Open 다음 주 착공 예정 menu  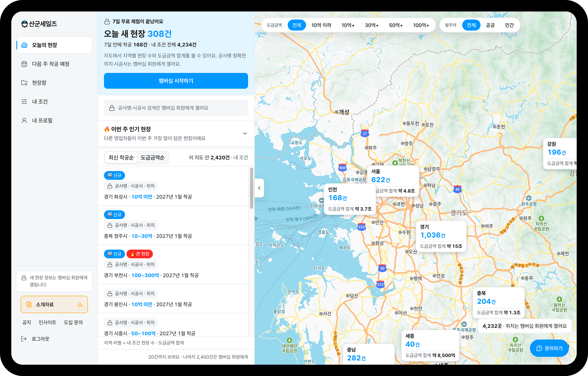54,64
